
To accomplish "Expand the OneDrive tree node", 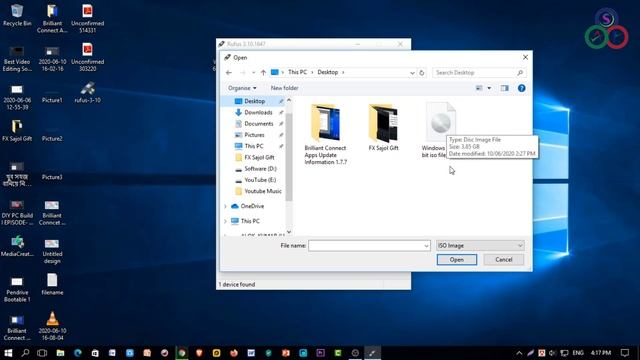I will point(225,207).
